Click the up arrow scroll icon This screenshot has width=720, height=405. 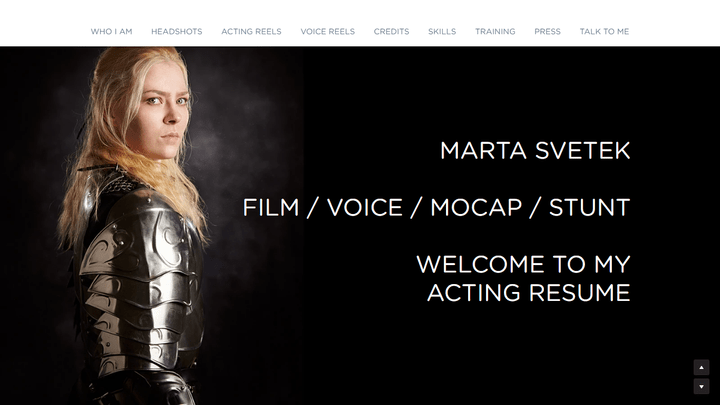pos(701,367)
